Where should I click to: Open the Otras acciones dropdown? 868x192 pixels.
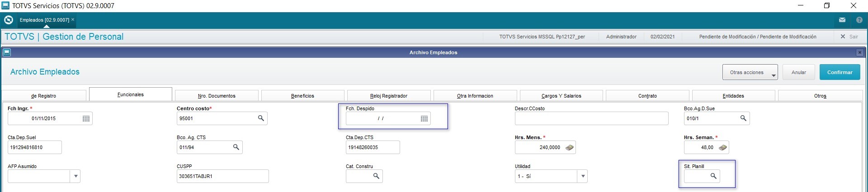click(750, 72)
